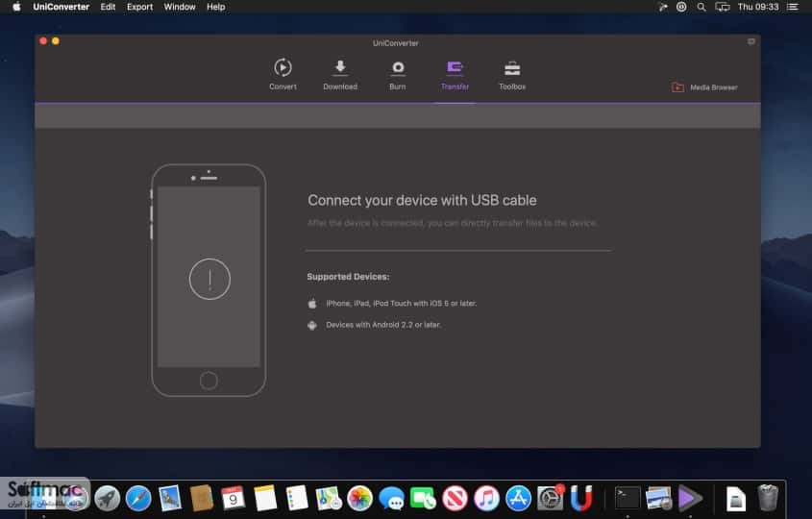
Task: Click the UniConverter purple play icon in the Dock
Action: (x=690, y=498)
